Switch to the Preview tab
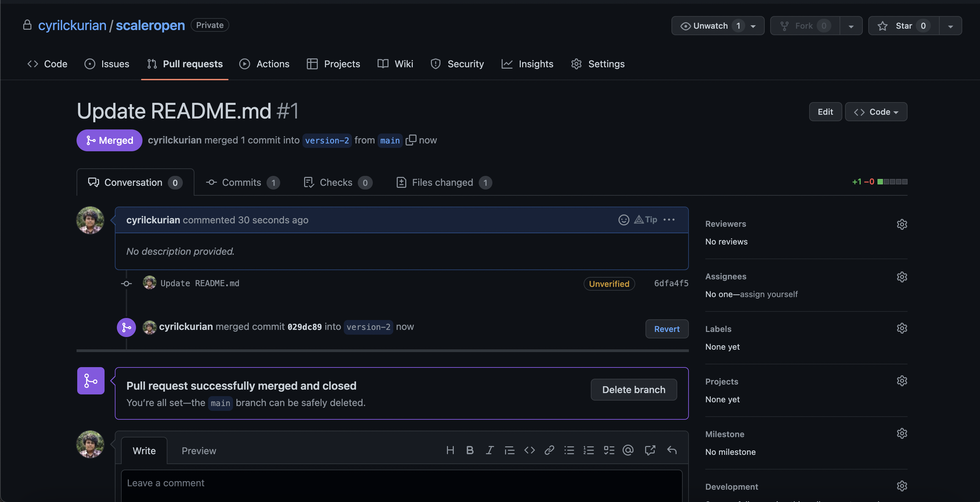980x502 pixels. (x=199, y=451)
